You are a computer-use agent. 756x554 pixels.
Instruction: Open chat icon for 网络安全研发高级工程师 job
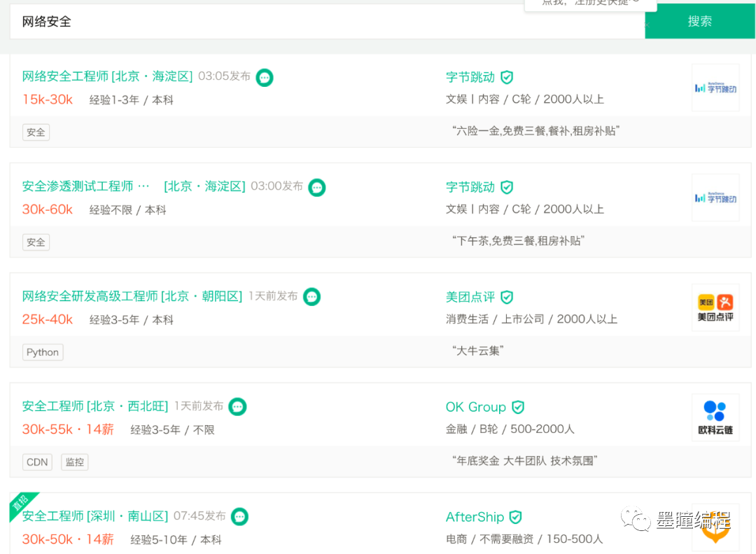tap(312, 297)
